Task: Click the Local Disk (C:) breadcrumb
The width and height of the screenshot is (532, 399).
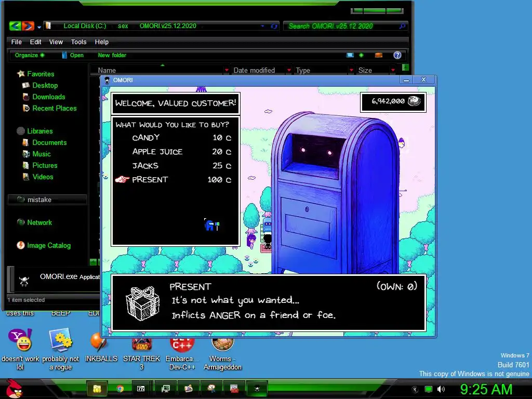Action: click(85, 26)
